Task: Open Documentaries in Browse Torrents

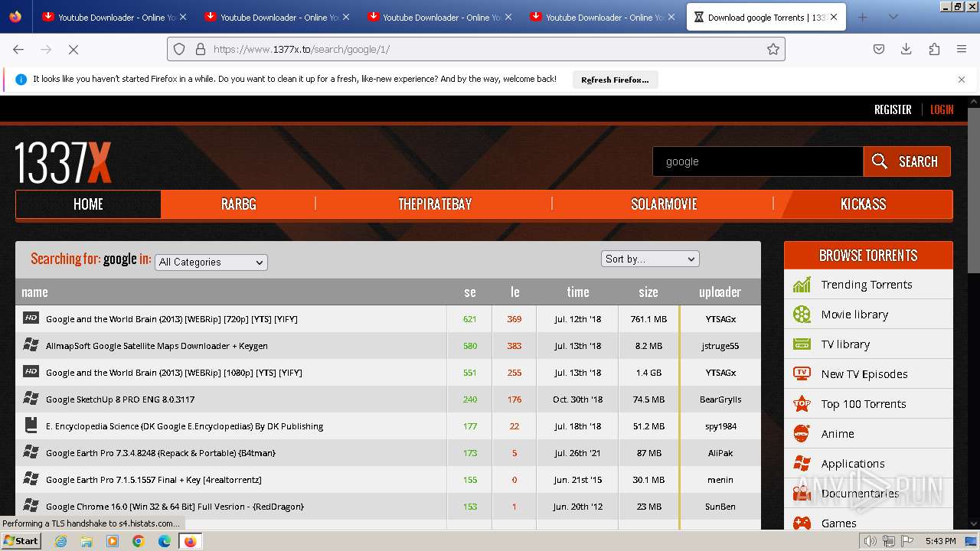Action: pos(860,494)
